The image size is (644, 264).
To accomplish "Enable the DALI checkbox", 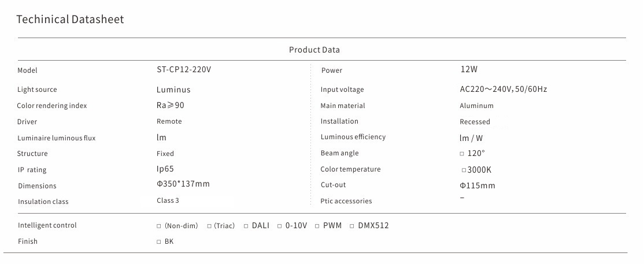I will [246, 226].
